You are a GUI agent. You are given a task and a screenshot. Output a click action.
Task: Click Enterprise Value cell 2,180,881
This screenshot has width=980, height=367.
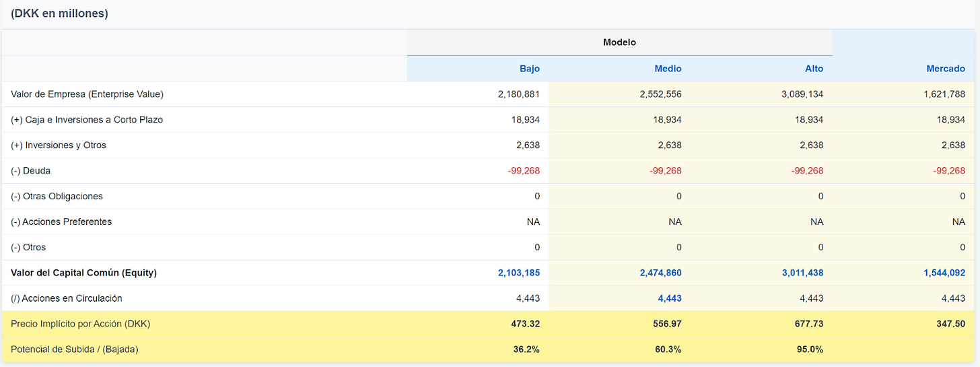[x=519, y=94]
